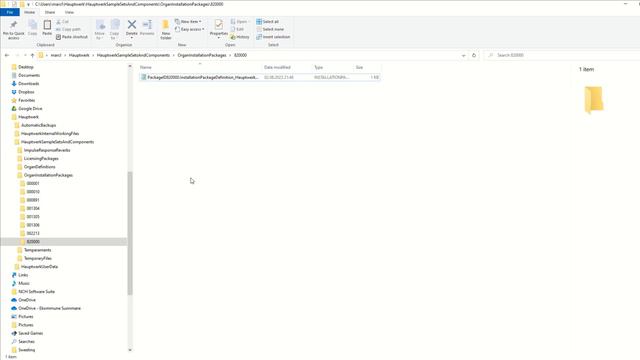Switch to the View ribbon tab
640x360 pixels.
point(69,12)
